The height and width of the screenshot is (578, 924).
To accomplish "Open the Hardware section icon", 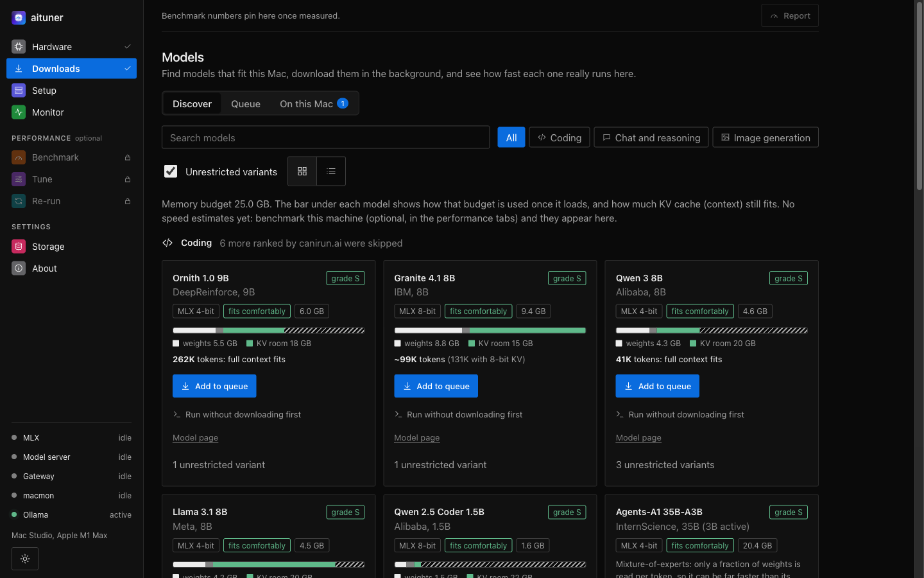I will point(19,47).
